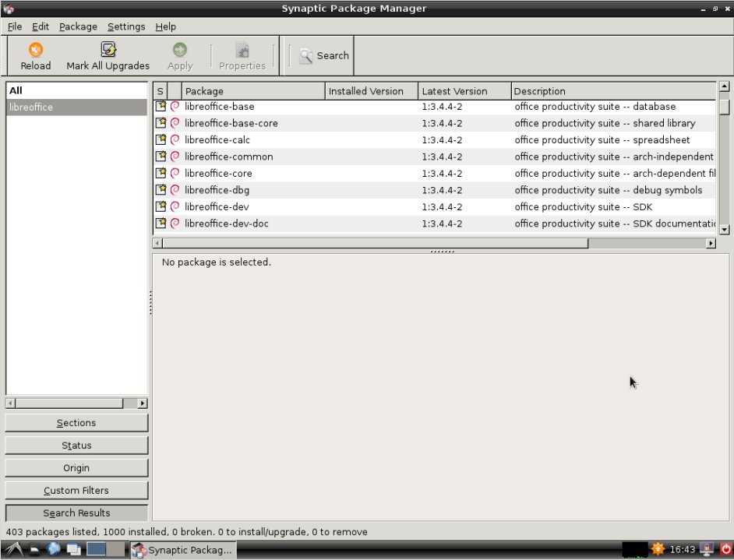
Task: Click the status box for libreoffice-core
Action: point(161,173)
